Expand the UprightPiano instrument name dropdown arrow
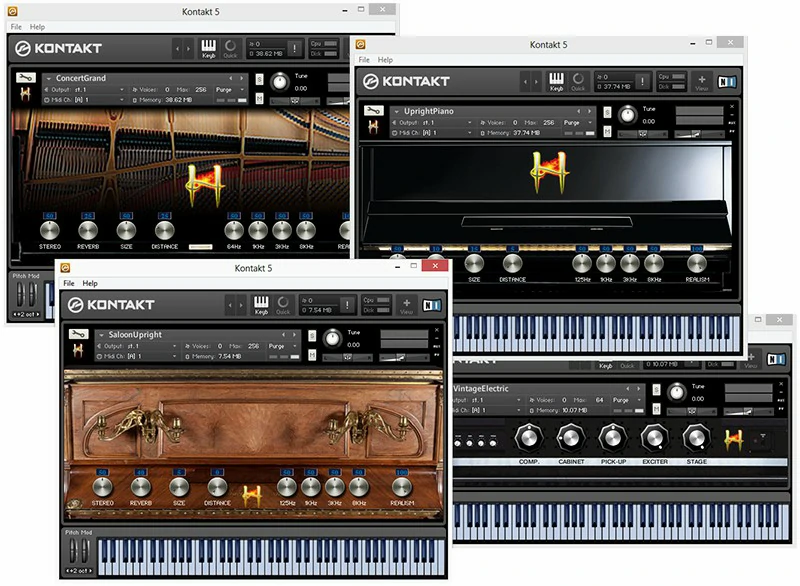This screenshot has width=800, height=586. click(x=397, y=111)
